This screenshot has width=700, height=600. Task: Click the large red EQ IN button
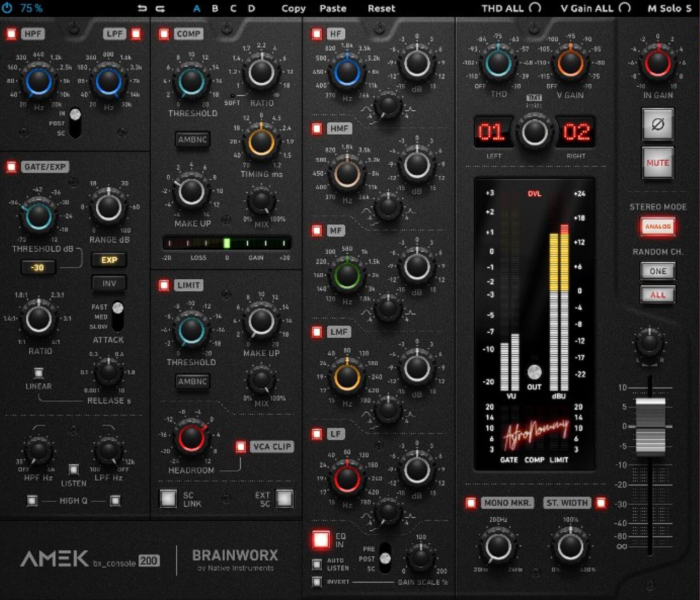tap(321, 539)
